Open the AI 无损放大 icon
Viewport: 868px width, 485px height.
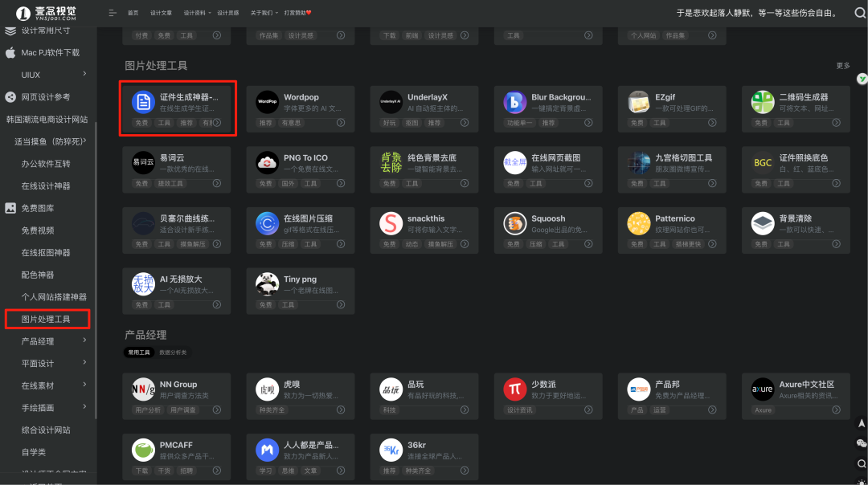tap(143, 284)
